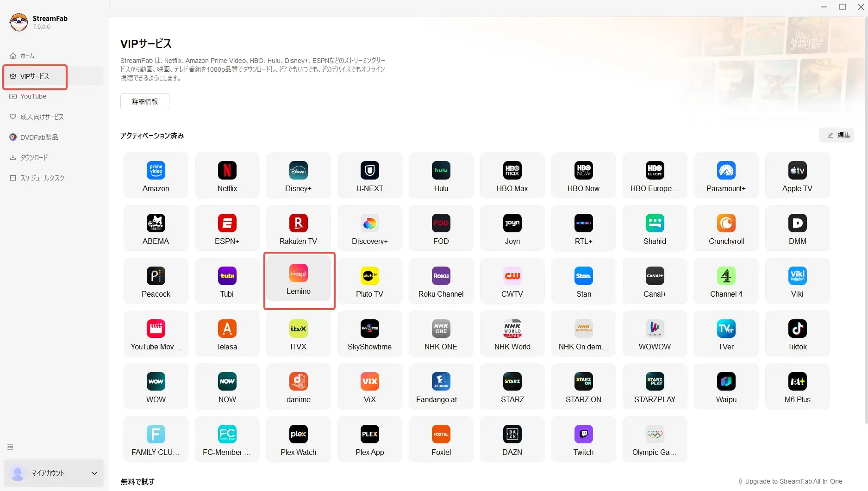The image size is (868, 491).
Task: Open the DMM service
Action: [x=798, y=229]
